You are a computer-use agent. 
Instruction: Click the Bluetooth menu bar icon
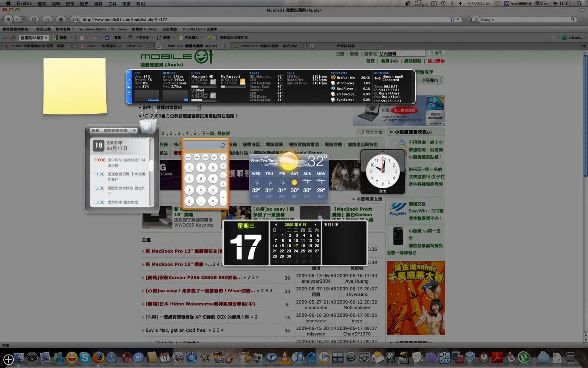point(452,3)
